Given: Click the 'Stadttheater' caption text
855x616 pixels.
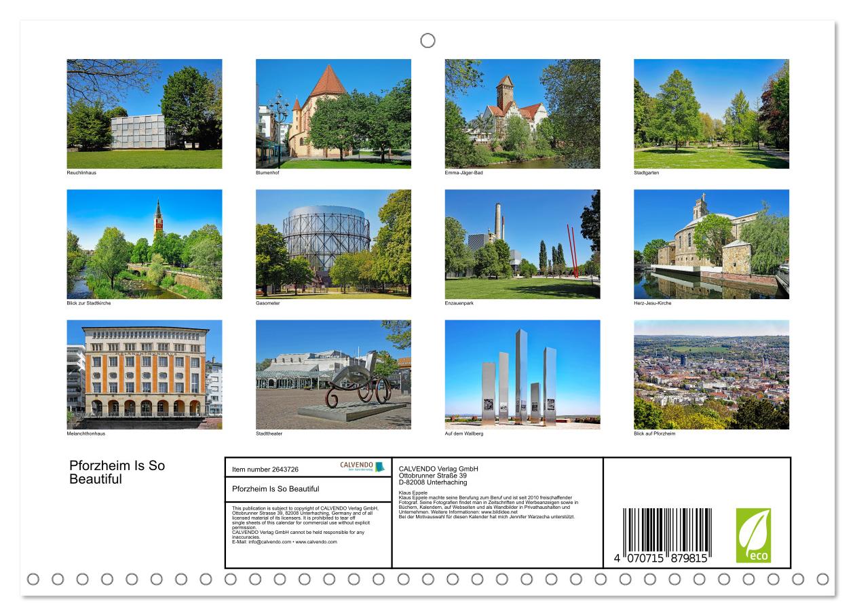Looking at the screenshot, I should click(270, 434).
